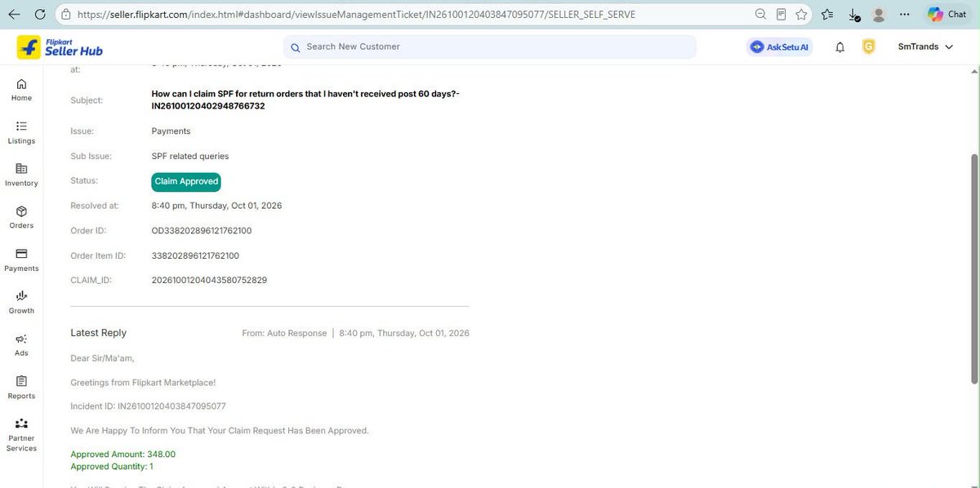Open the Copilot Chat button
The height and width of the screenshot is (488, 980).
[x=947, y=14]
